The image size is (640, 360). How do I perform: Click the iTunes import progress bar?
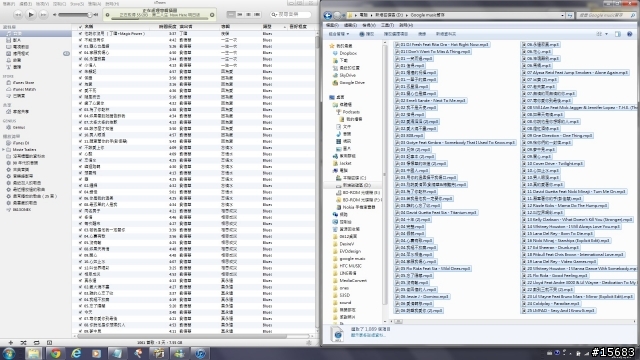(x=161, y=18)
